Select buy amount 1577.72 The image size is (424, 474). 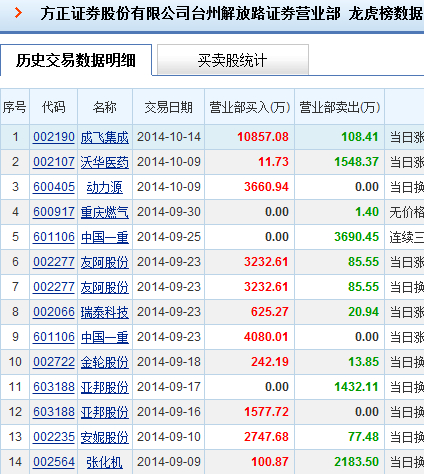pos(266,412)
